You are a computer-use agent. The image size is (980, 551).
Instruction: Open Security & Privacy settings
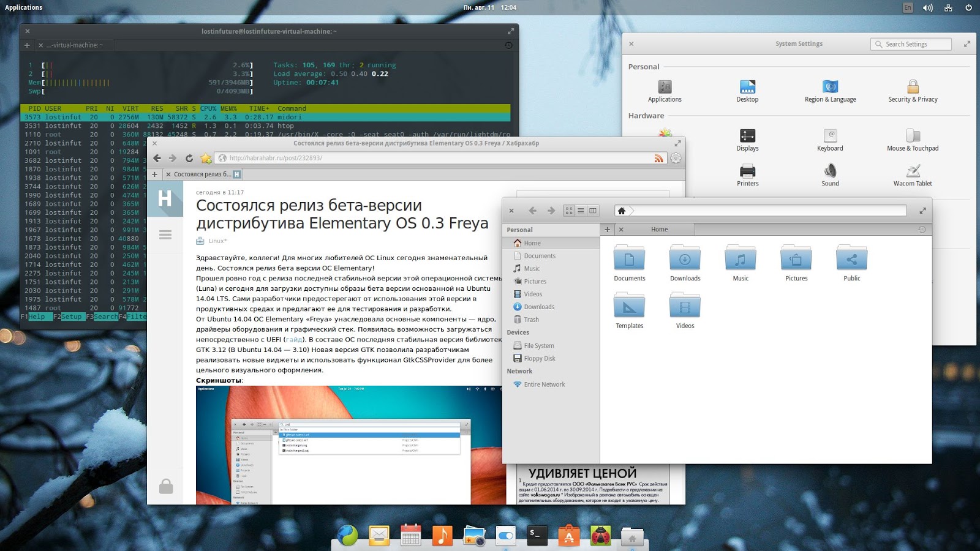pyautogui.click(x=913, y=91)
